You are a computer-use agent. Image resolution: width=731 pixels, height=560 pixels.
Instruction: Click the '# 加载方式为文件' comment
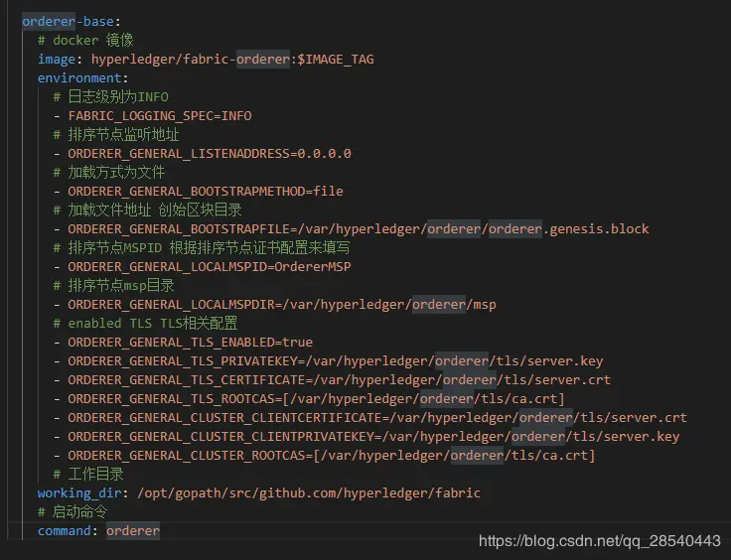point(109,173)
